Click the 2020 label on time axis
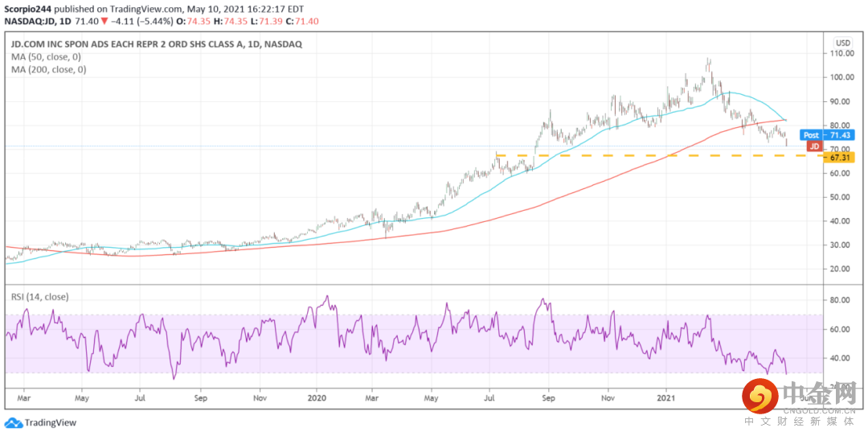Image resolution: width=868 pixels, height=436 pixels. coord(317,397)
